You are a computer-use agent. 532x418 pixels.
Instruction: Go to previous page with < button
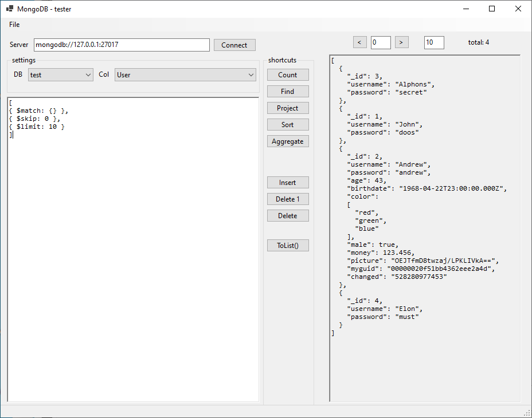tap(359, 42)
